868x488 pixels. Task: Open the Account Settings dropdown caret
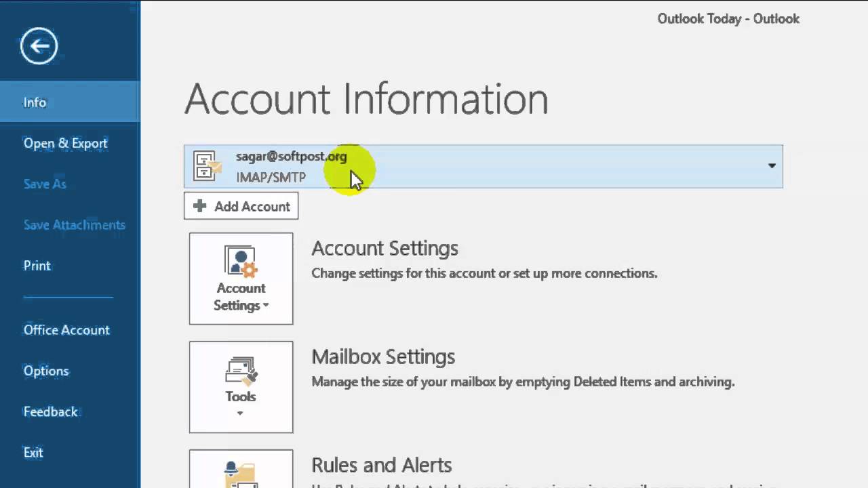pyautogui.click(x=266, y=306)
